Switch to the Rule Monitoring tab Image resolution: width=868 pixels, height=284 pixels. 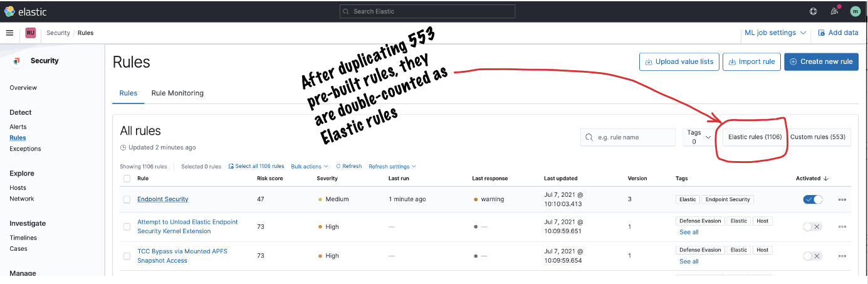(177, 93)
